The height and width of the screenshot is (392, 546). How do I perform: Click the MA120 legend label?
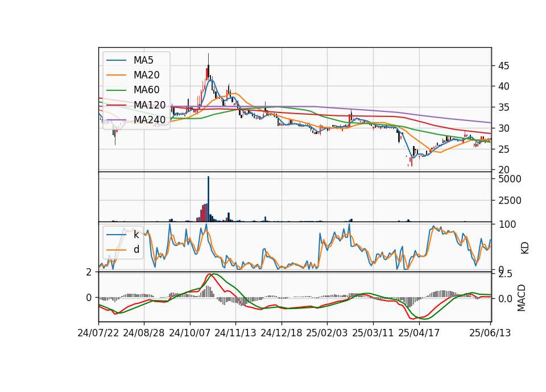tap(150, 105)
